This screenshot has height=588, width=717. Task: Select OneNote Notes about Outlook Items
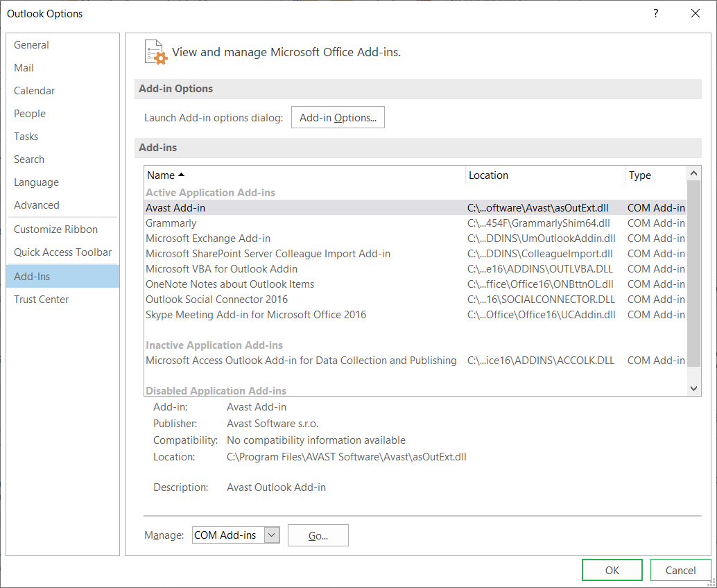(415, 284)
